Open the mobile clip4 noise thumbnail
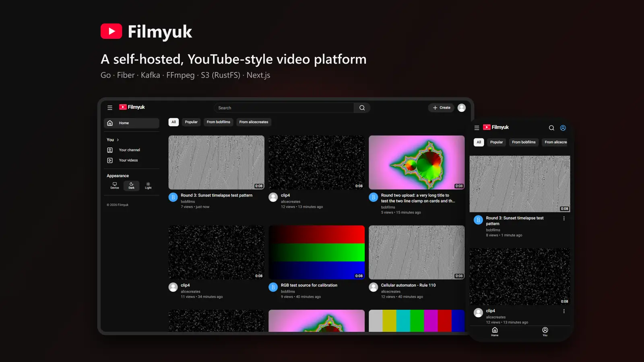This screenshot has height=362, width=644. coord(520,276)
